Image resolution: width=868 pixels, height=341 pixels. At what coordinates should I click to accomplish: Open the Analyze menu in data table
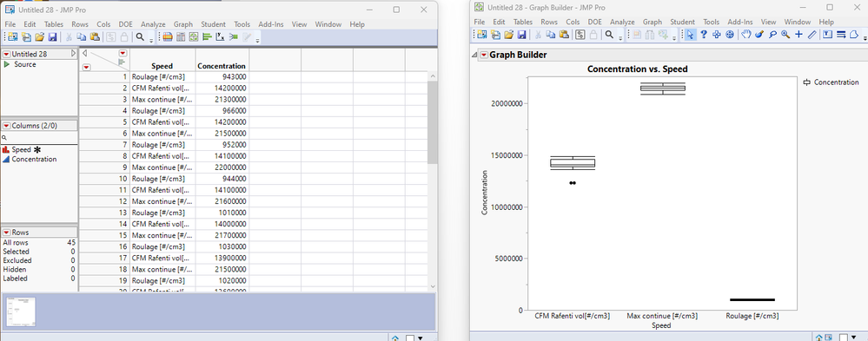coord(153,24)
